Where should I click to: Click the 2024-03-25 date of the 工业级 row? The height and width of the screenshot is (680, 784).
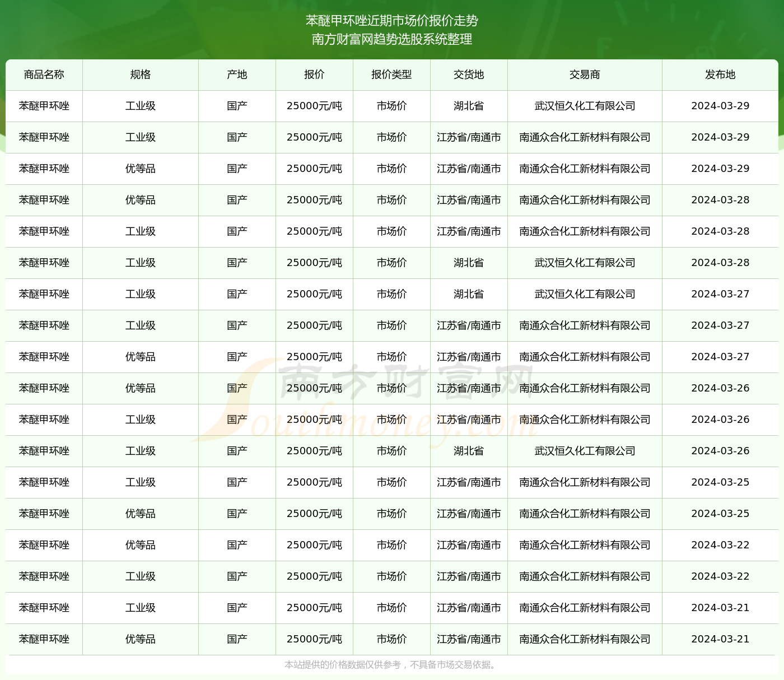coord(720,482)
